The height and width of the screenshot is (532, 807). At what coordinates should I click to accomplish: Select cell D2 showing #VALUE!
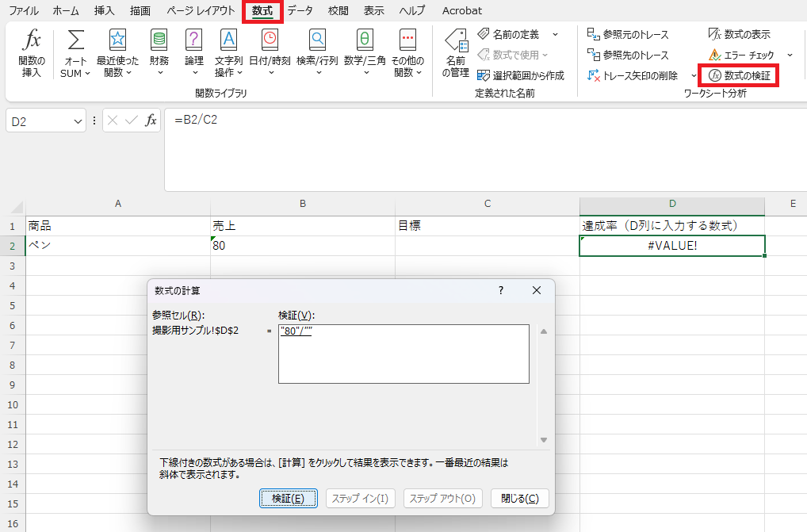[672, 246]
